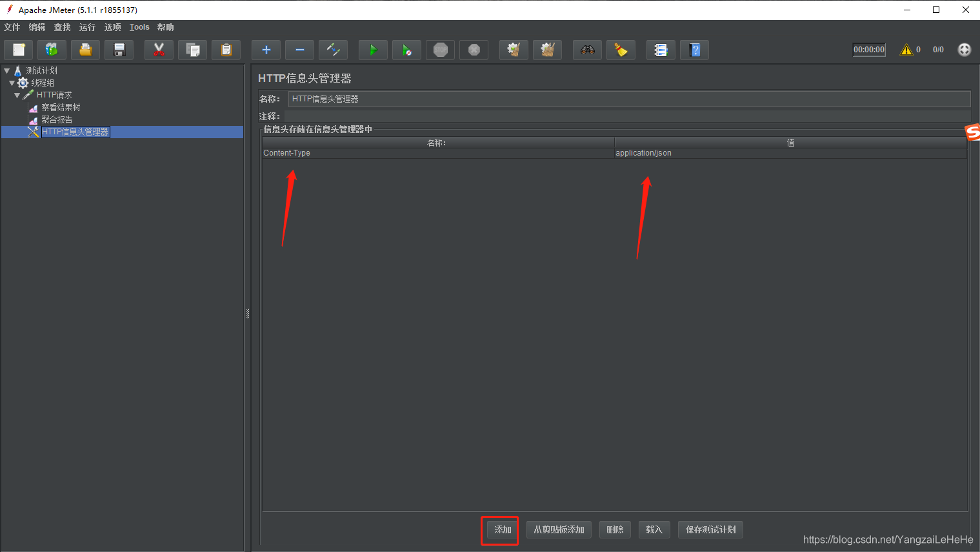This screenshot has height=552, width=980.
Task: Click the Expand all plus icon
Action: pyautogui.click(x=266, y=50)
